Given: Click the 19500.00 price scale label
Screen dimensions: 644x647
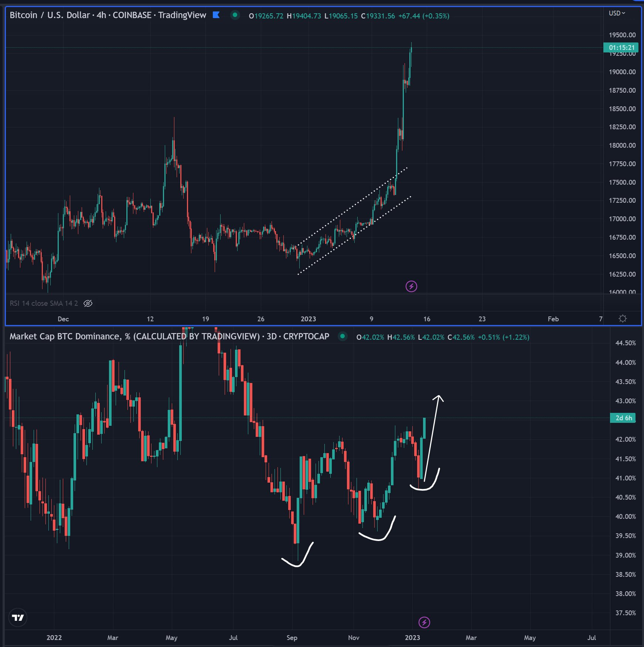Looking at the screenshot, I should pos(622,35).
